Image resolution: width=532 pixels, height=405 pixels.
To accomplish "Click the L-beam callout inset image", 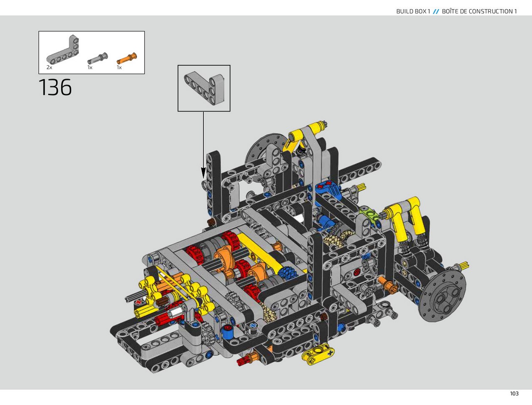I will tap(204, 88).
